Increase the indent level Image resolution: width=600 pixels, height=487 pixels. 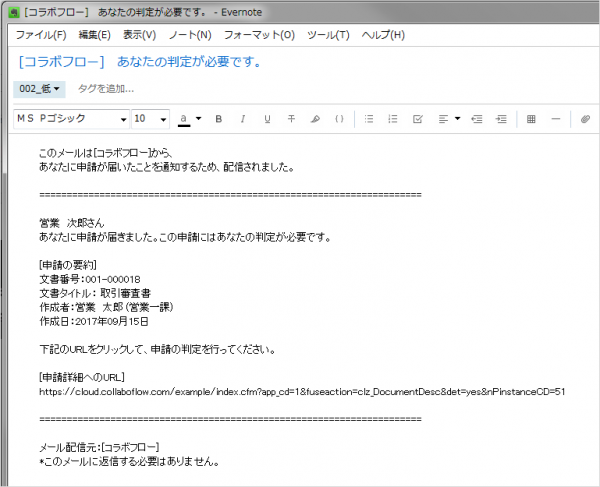click(501, 119)
